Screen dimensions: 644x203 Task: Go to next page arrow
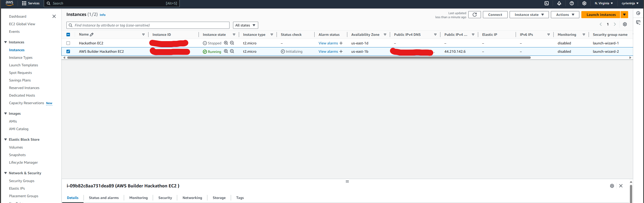(615, 24)
